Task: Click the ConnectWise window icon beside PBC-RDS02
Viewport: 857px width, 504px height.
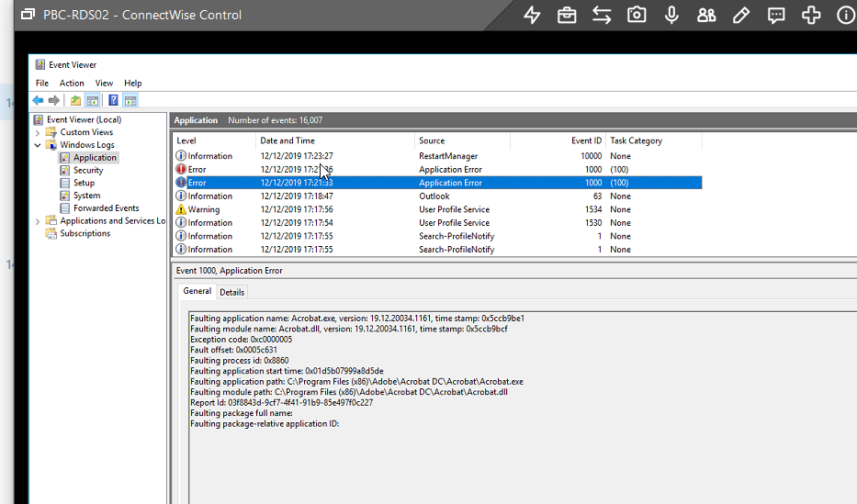Action: [28, 15]
